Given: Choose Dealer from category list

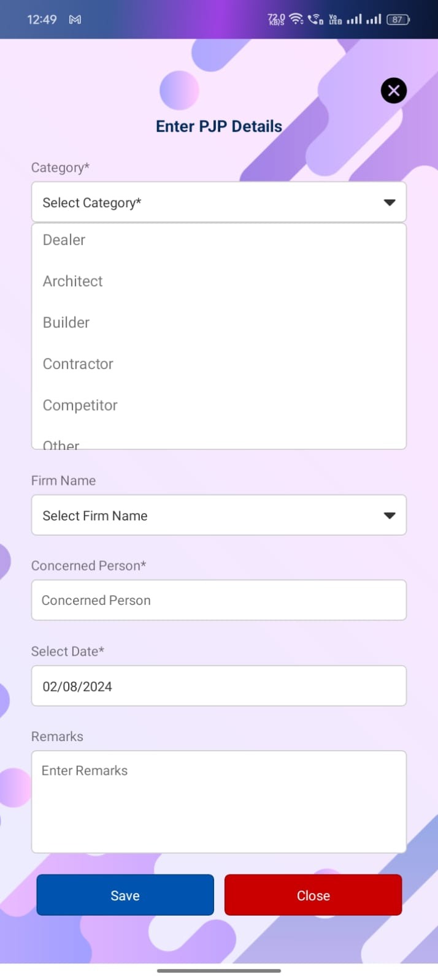Looking at the screenshot, I should tap(64, 240).
